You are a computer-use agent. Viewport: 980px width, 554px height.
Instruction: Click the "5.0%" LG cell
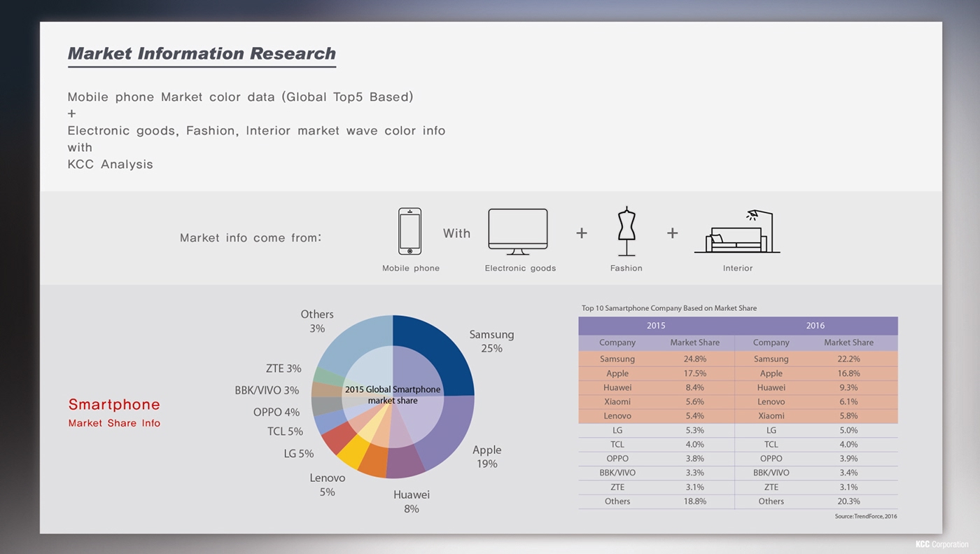coord(849,430)
